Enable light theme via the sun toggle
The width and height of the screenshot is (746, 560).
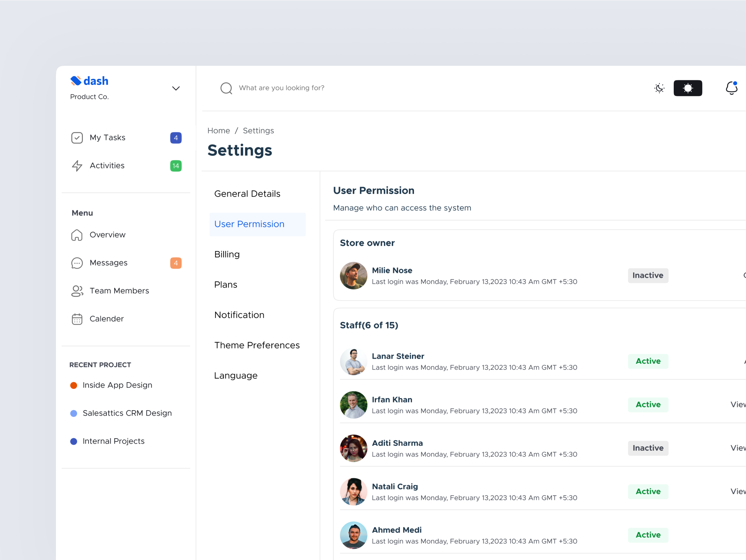point(688,88)
